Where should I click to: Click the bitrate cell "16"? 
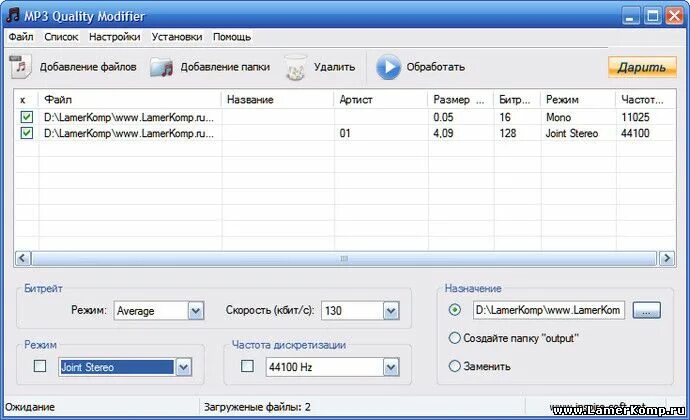click(505, 117)
